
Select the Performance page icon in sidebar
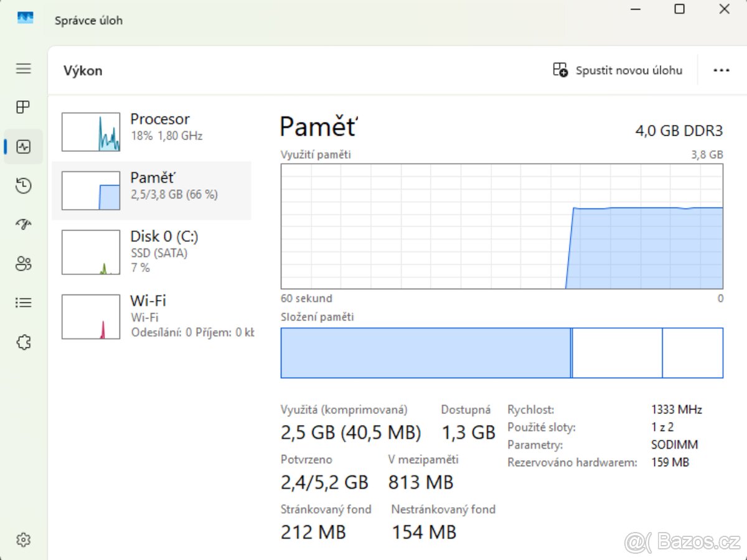[x=24, y=147]
